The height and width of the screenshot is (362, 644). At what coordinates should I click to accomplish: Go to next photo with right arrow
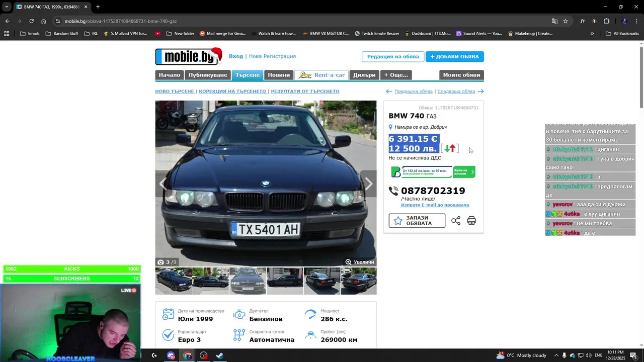(x=368, y=184)
